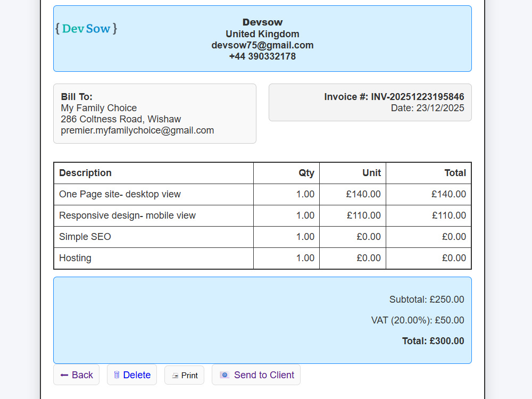Print the invoice
The image size is (532, 399).
point(184,375)
